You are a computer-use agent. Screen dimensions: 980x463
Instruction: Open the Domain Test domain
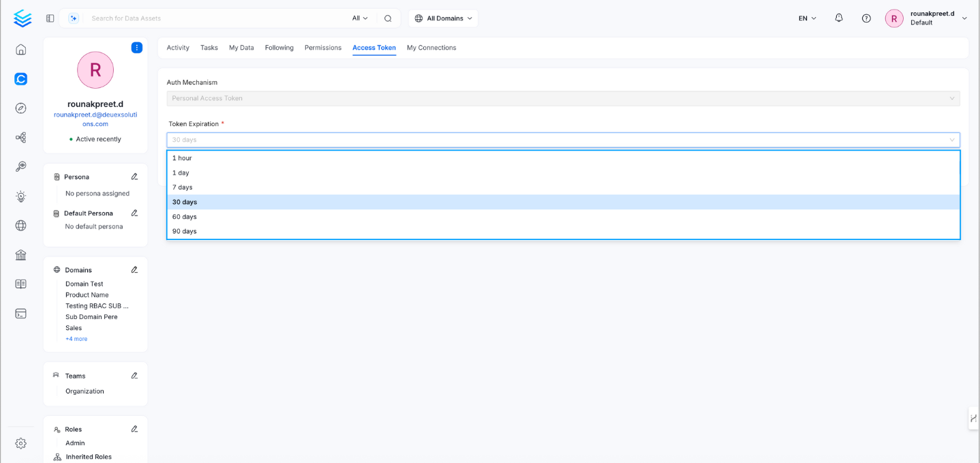click(x=85, y=284)
